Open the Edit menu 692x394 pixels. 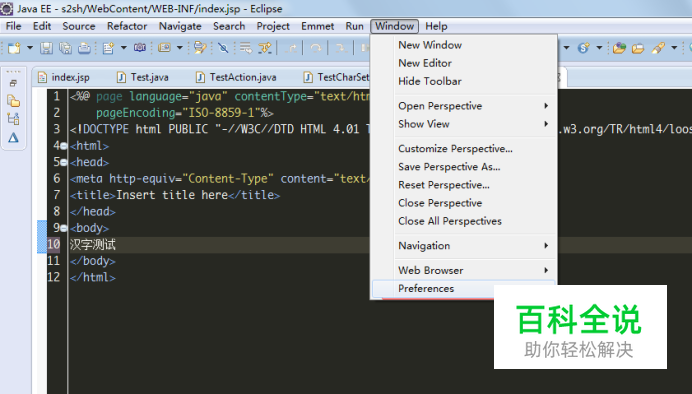(42, 26)
